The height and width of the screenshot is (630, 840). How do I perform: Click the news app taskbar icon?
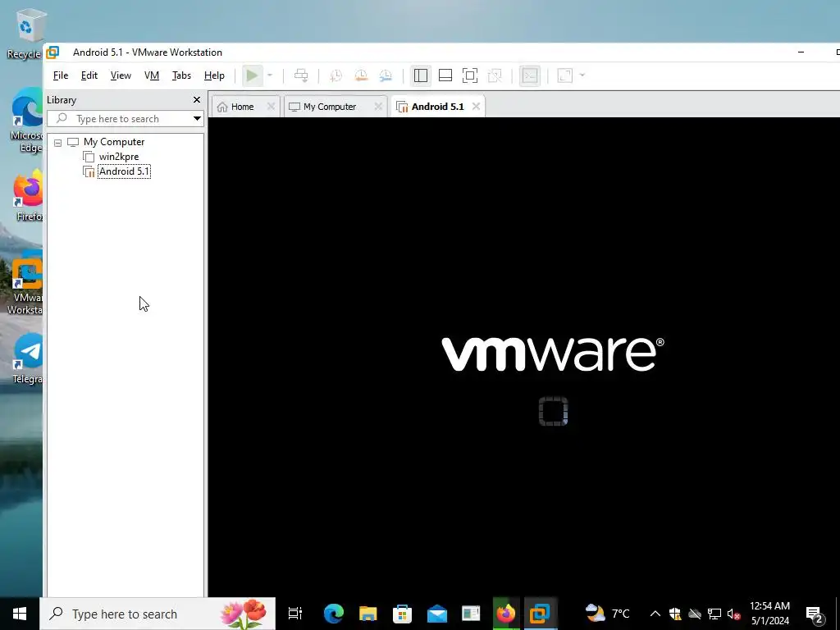(471, 614)
